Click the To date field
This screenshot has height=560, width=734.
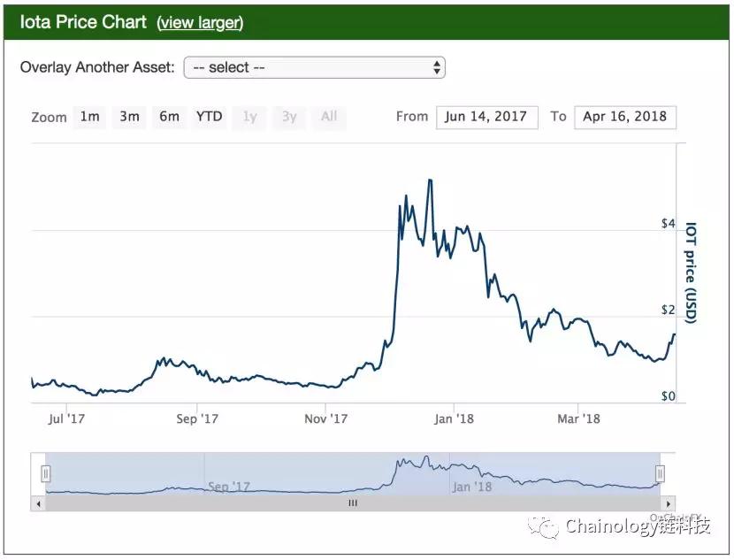[624, 117]
